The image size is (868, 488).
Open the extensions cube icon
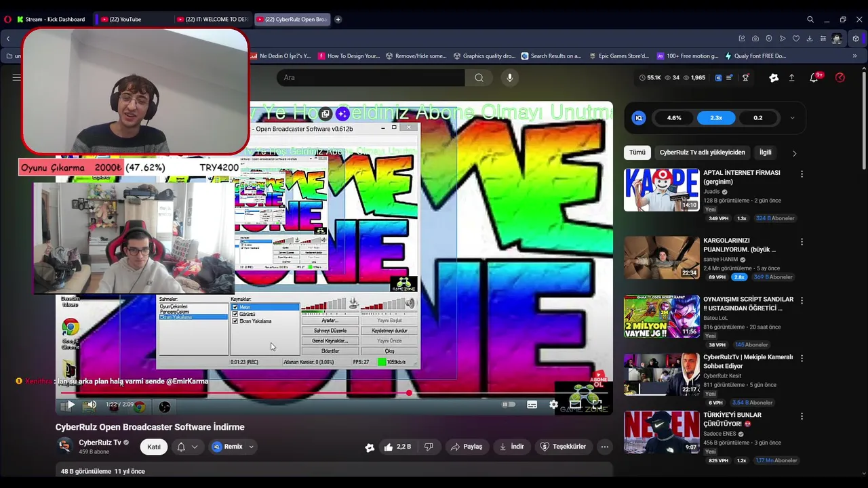pos(856,39)
